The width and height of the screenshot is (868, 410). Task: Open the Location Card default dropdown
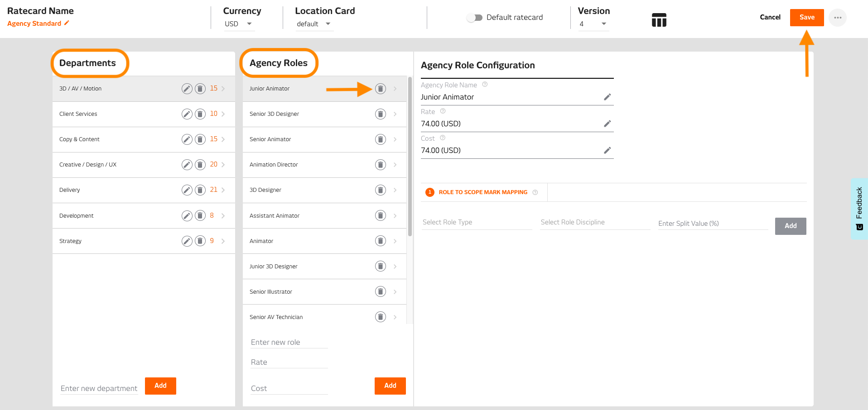tap(313, 24)
